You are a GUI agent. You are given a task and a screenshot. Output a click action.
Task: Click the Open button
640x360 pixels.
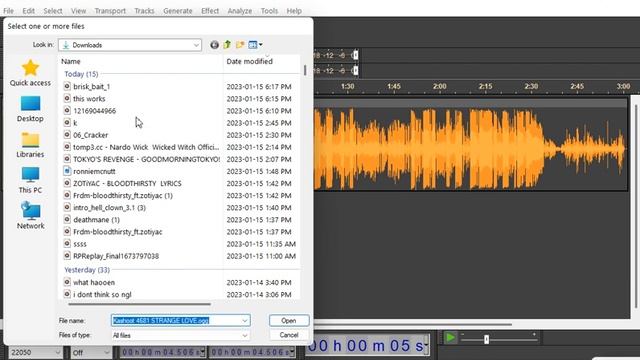(x=289, y=320)
